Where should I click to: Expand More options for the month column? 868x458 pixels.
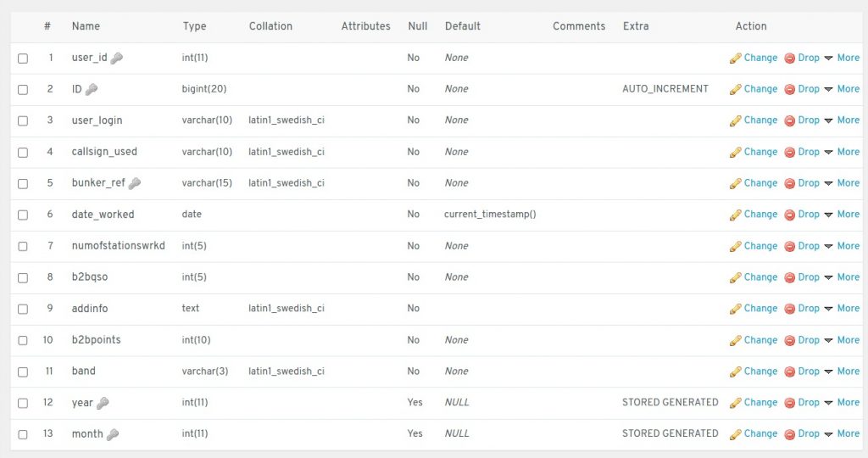[842, 433]
